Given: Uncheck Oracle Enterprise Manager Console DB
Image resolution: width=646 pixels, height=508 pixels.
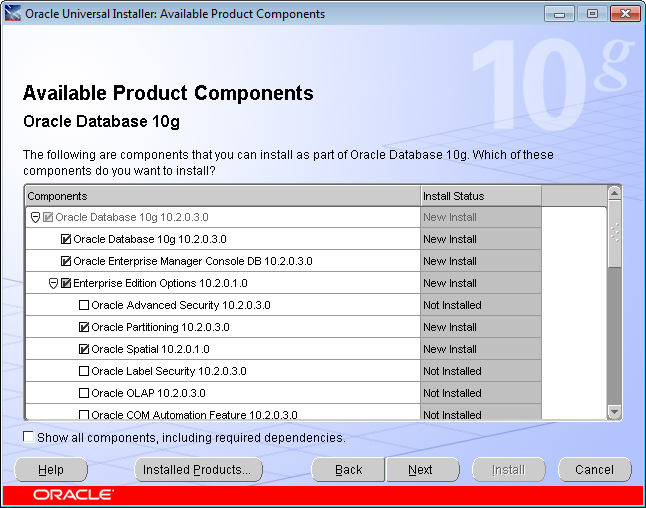Looking at the screenshot, I should pos(66,261).
